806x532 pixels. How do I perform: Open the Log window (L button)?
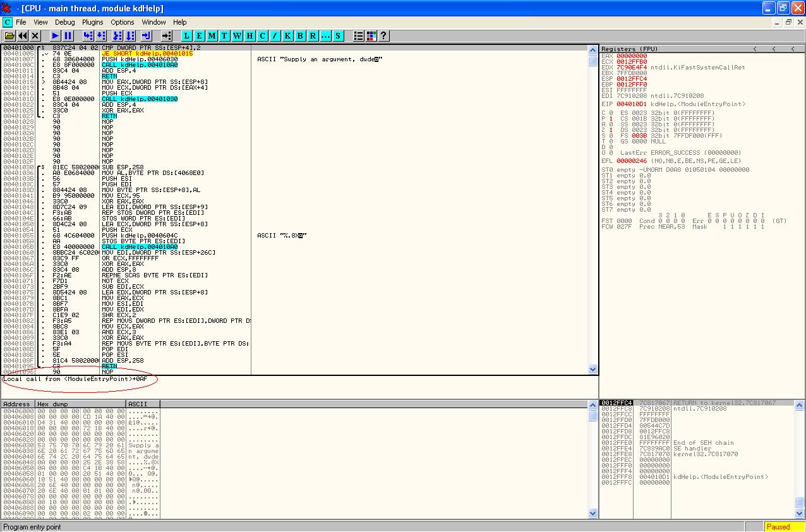[x=187, y=36]
